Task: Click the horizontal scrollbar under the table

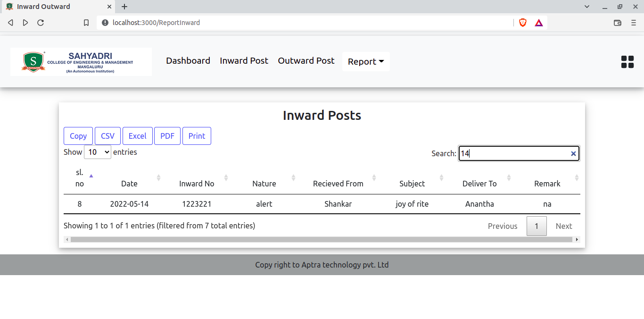Action: [x=321, y=240]
